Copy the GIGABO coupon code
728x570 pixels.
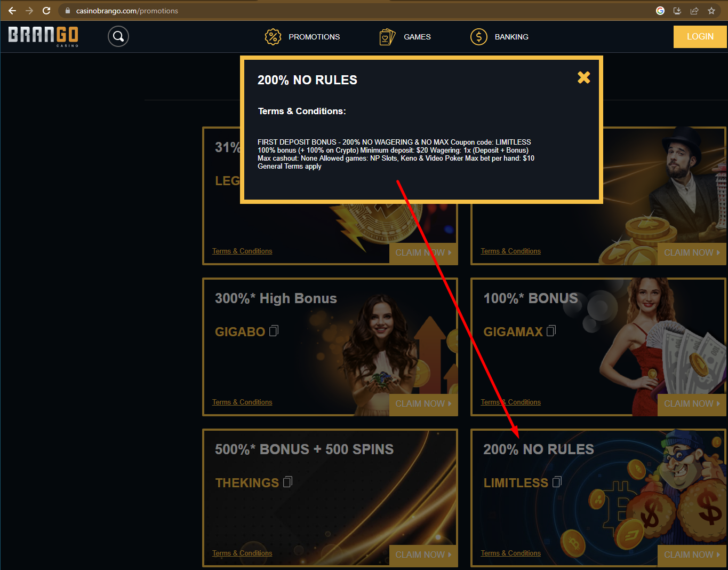coord(274,331)
